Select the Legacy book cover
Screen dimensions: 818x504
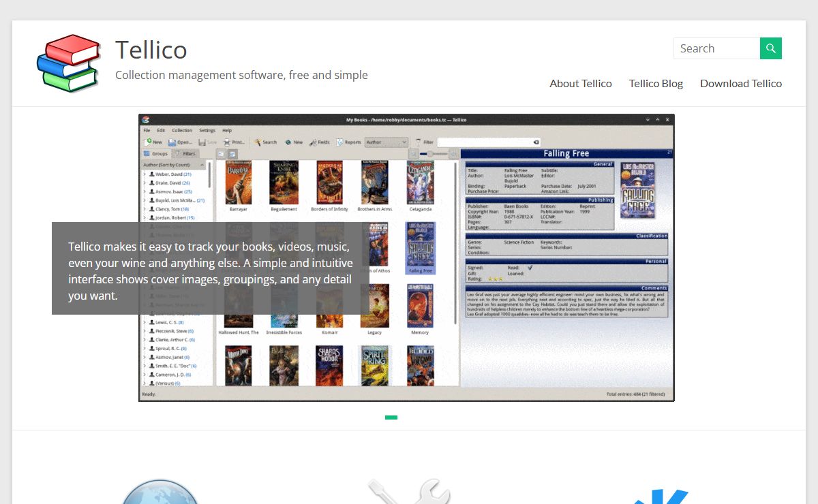coord(375,306)
